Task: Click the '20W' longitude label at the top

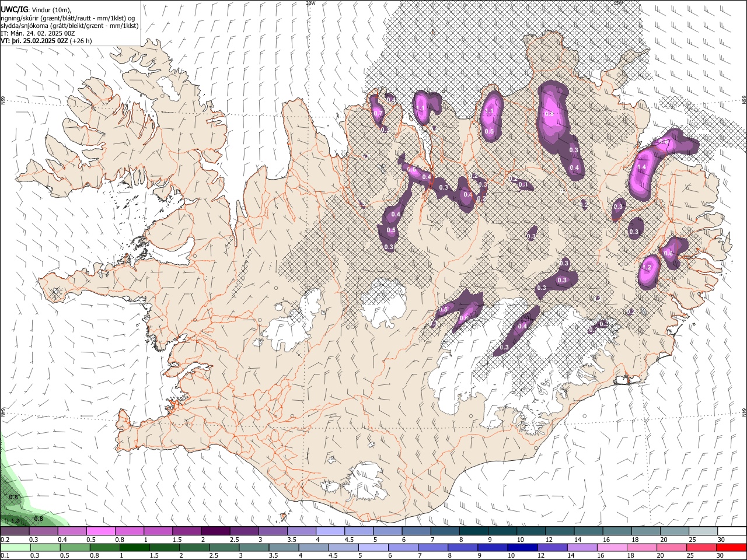Action: tap(311, 3)
